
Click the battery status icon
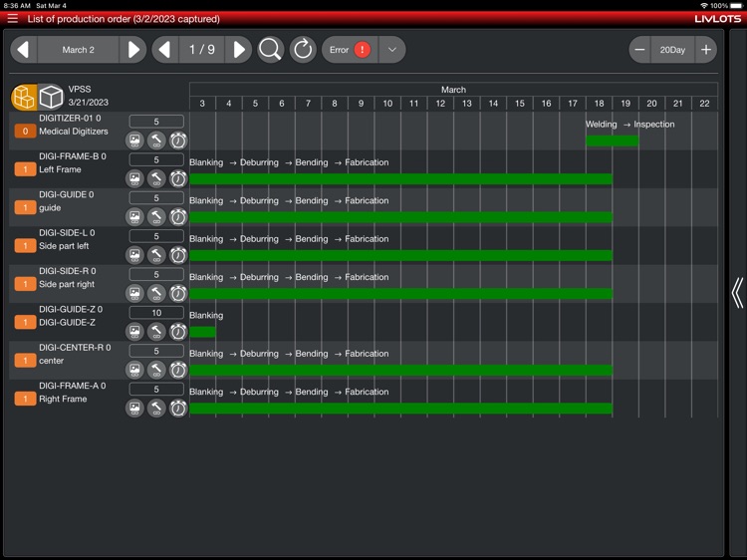(x=736, y=5)
